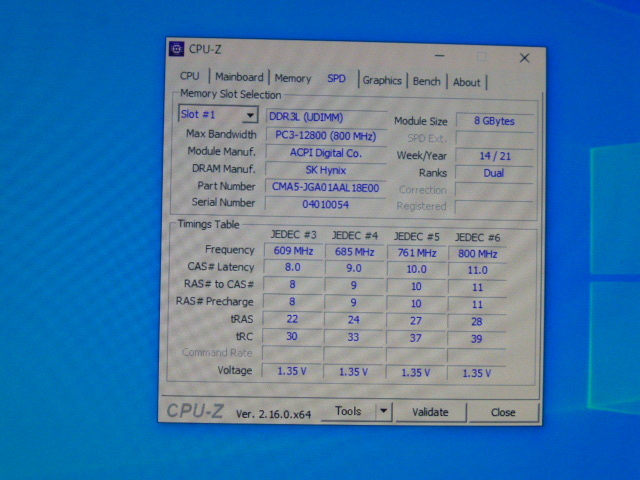Viewport: 640px width, 480px height.
Task: Open the Tools dropdown arrow
Action: [x=384, y=411]
